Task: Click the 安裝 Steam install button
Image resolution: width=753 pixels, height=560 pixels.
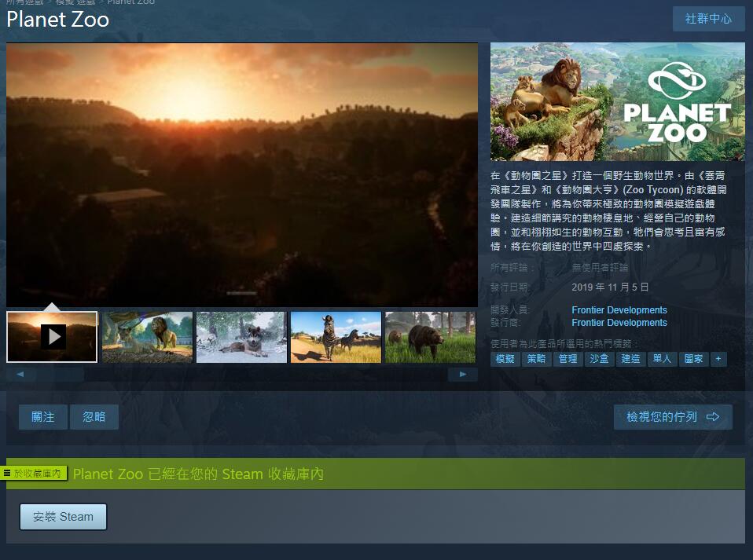Action: pos(63,517)
